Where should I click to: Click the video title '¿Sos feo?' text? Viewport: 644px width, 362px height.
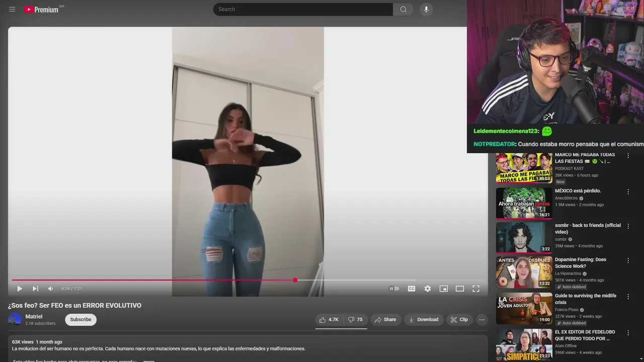point(74,306)
